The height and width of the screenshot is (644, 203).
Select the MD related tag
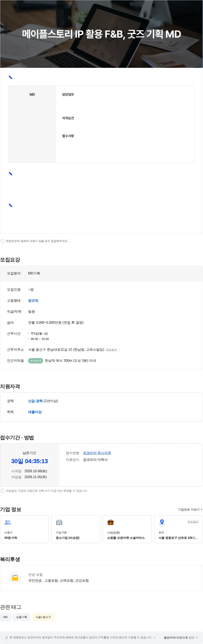(5, 617)
